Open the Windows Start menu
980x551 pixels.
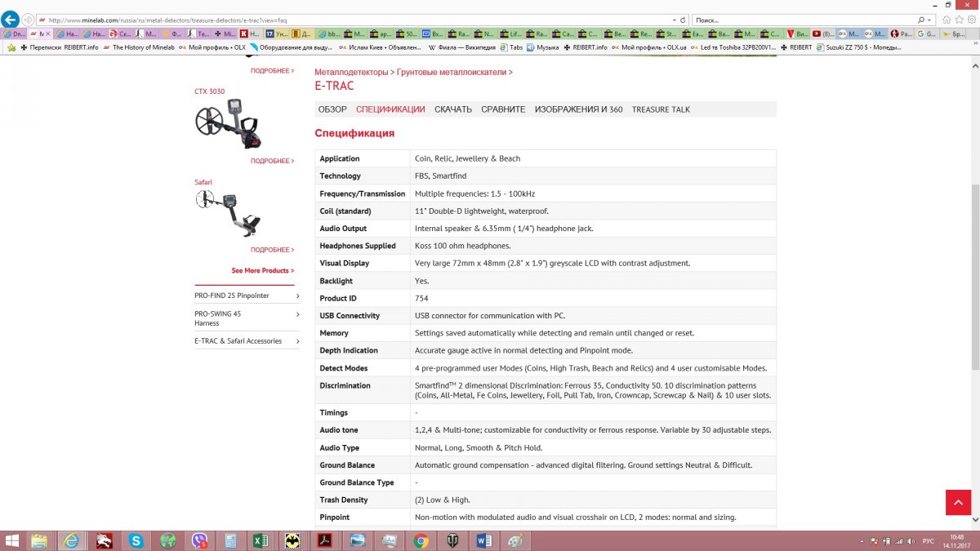[x=13, y=540]
